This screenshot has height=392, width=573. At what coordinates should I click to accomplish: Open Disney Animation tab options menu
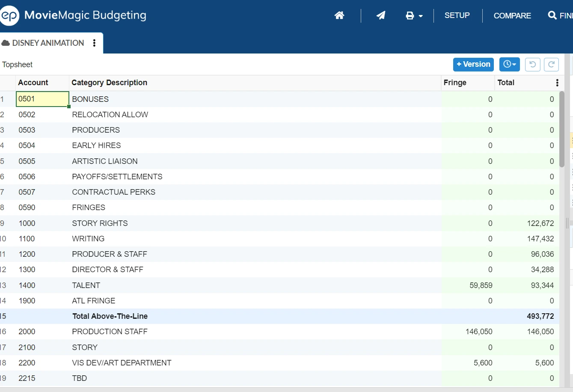[94, 43]
